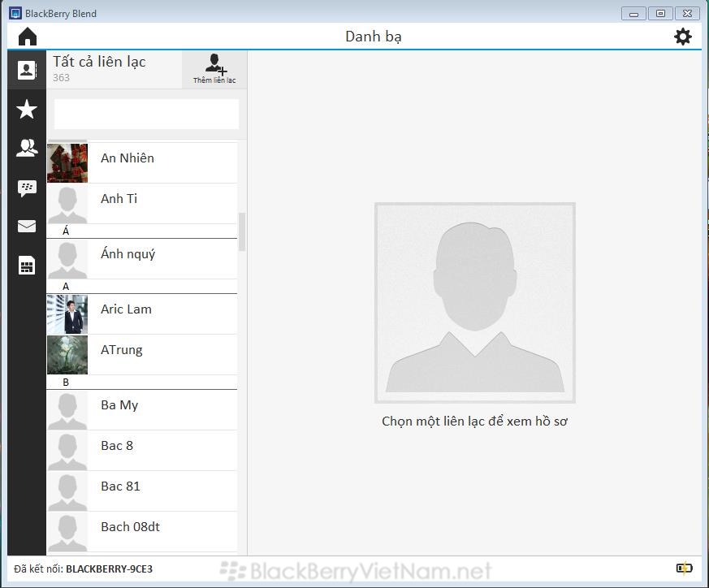Open the settings gear icon

coord(682,37)
